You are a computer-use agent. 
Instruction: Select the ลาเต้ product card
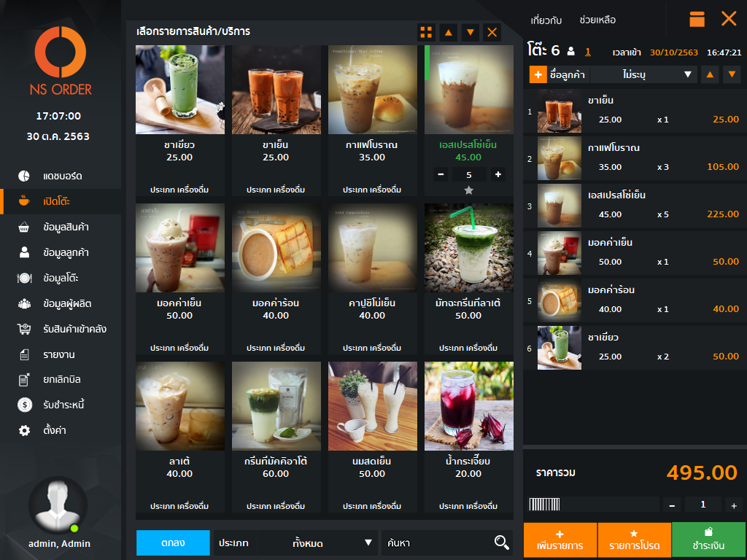point(180,437)
